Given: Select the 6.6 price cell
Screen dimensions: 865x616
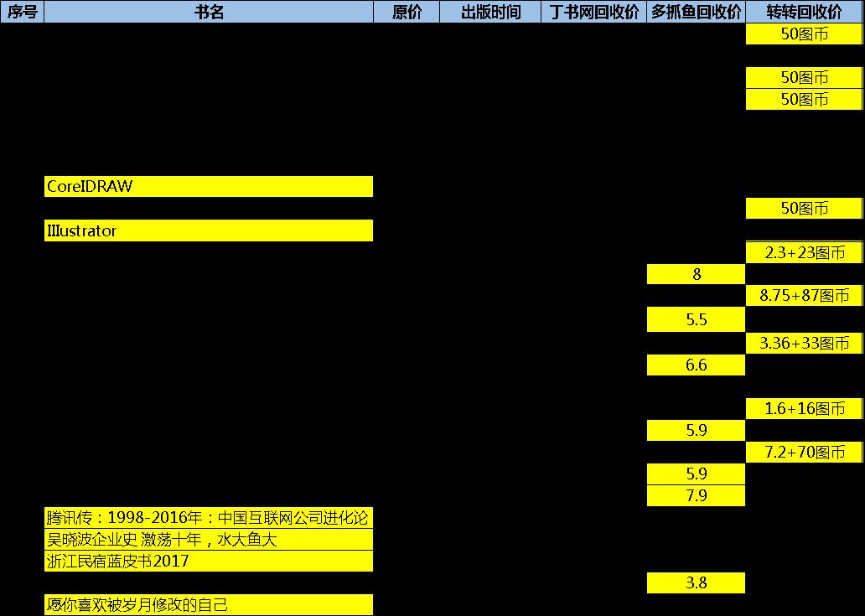Looking at the screenshot, I should [696, 365].
